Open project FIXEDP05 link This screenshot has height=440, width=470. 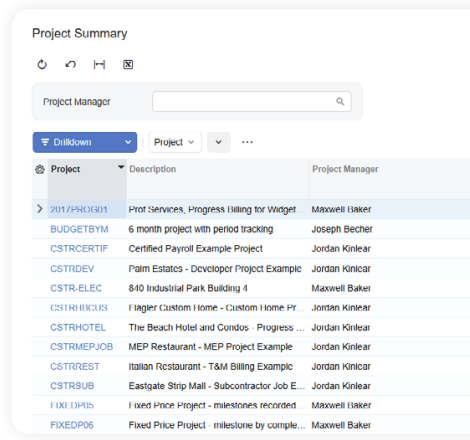pyautogui.click(x=72, y=405)
